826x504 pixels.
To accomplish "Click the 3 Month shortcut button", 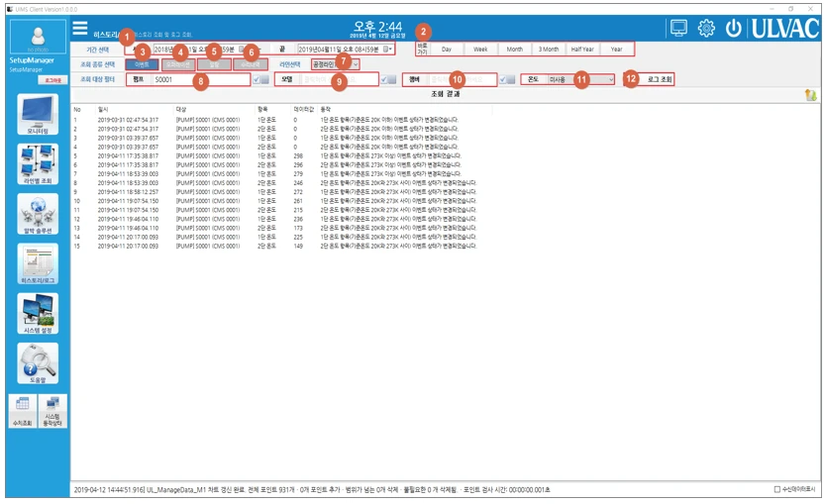I will click(x=549, y=49).
